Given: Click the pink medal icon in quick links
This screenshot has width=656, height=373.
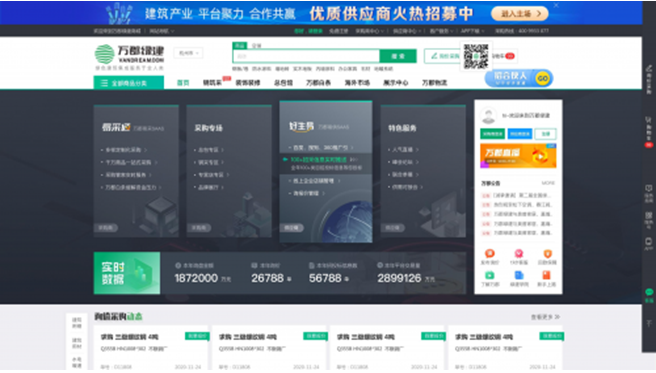Looking at the screenshot, I should point(519,253).
